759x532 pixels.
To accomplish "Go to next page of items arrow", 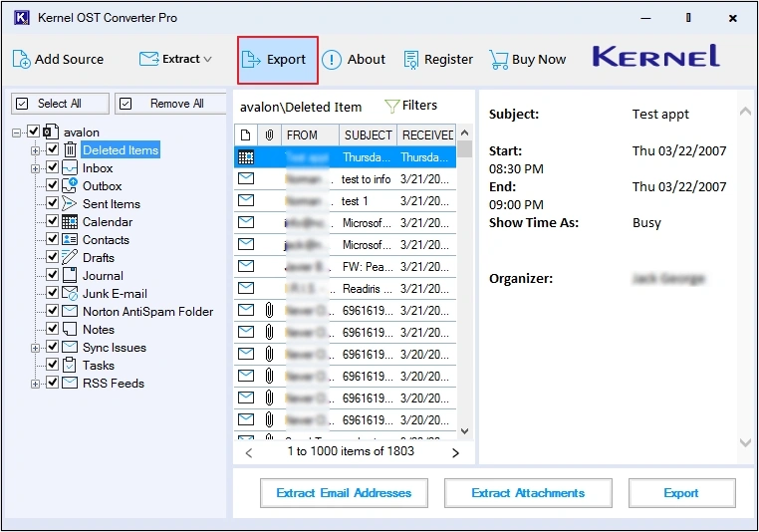I will point(455,452).
